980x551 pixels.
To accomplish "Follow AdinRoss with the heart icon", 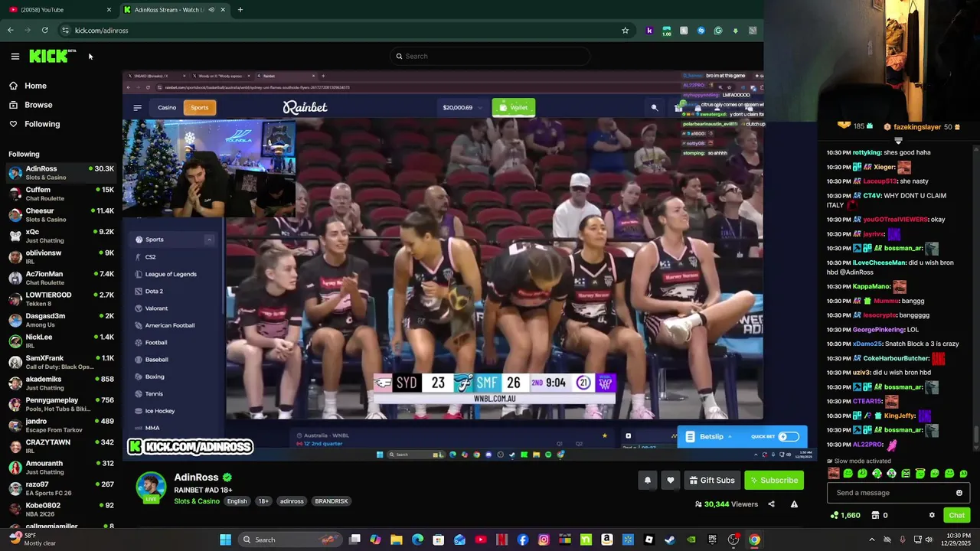I will tap(671, 480).
